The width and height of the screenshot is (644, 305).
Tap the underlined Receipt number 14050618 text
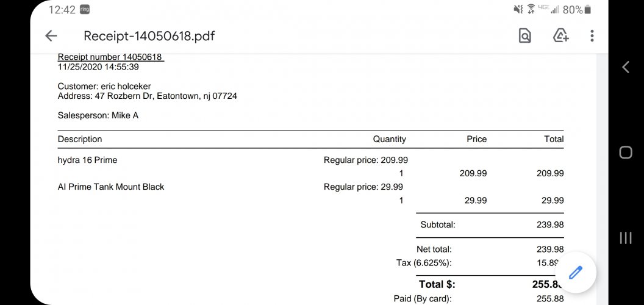pyautogui.click(x=111, y=57)
